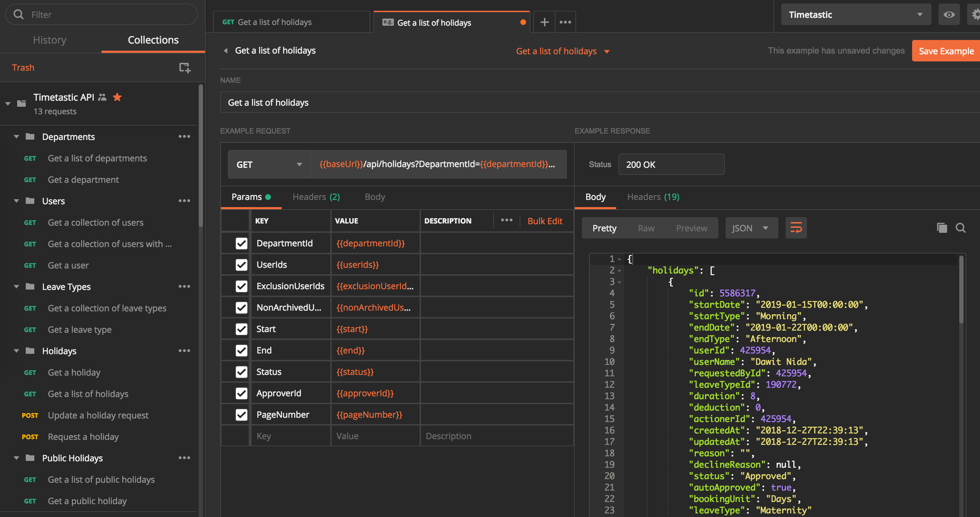Viewport: 980px width, 517px height.
Task: Collapse the Leave Types folder
Action: point(16,287)
